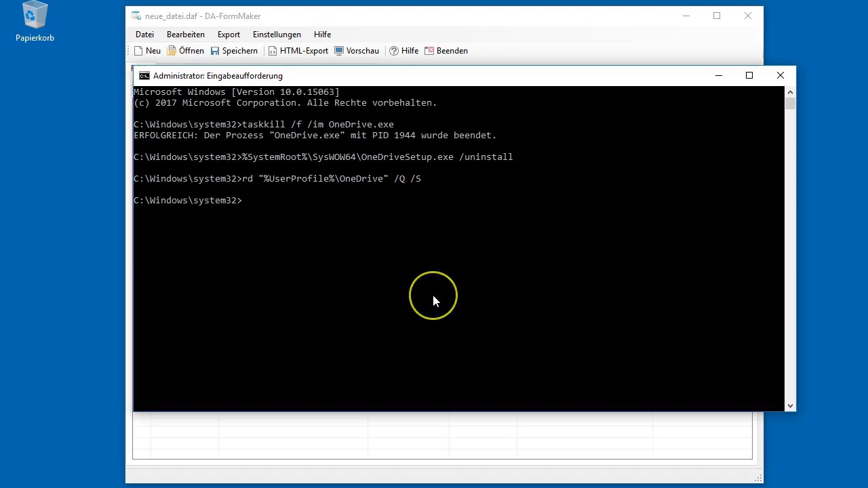Click the 2017 Microsoft Corporation copyright line
868x488 pixels.
285,103
